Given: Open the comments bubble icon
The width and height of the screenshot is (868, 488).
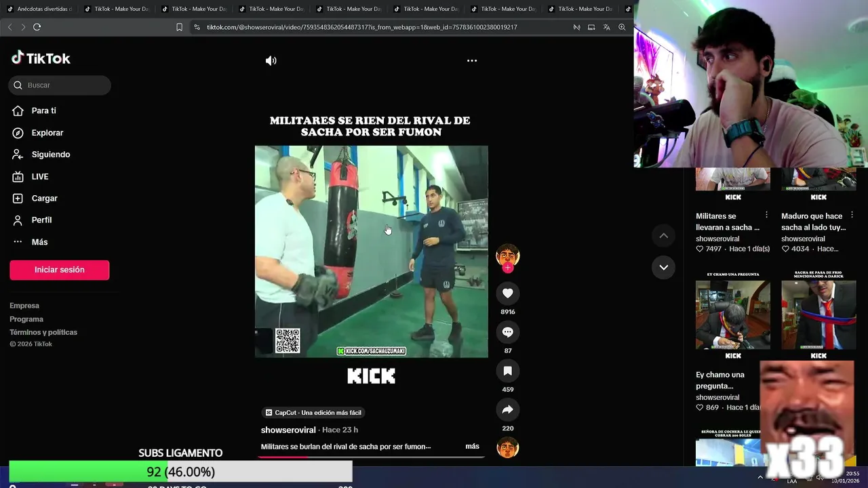Looking at the screenshot, I should 507,331.
